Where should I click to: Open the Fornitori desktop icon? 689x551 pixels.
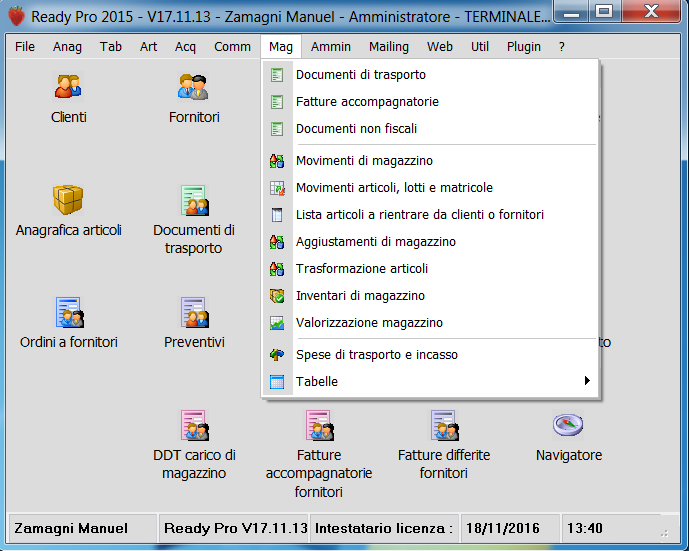(193, 86)
